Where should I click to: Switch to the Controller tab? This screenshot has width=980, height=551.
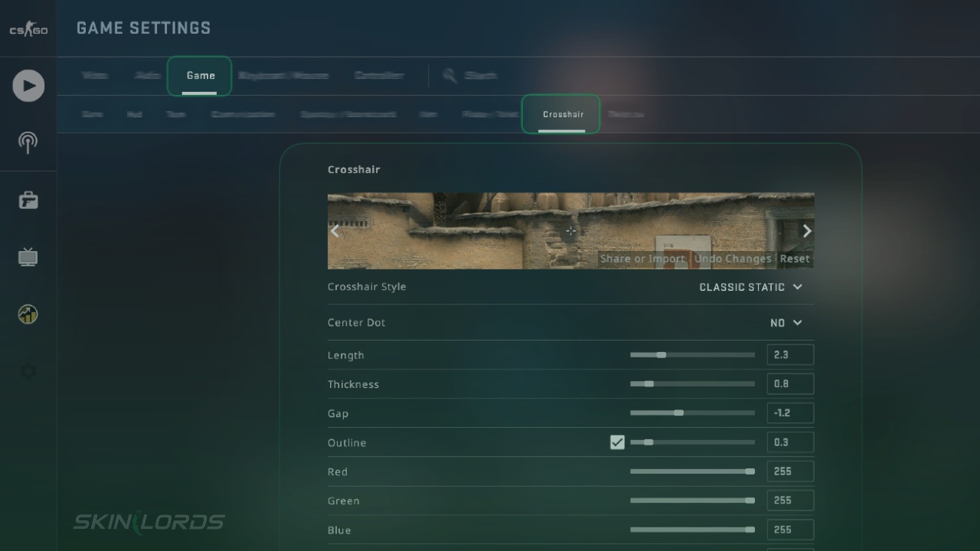coord(379,76)
